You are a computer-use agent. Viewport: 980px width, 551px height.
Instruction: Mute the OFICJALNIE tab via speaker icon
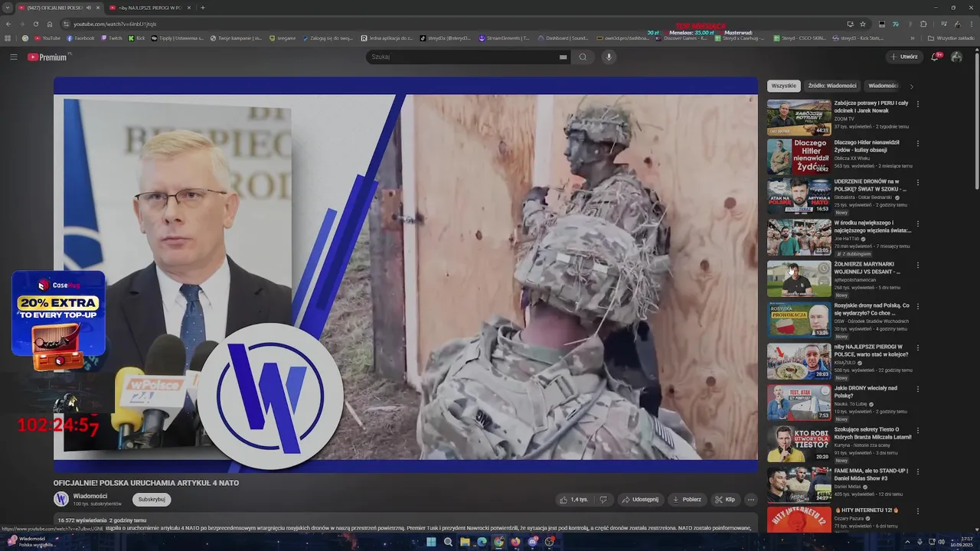(x=88, y=8)
